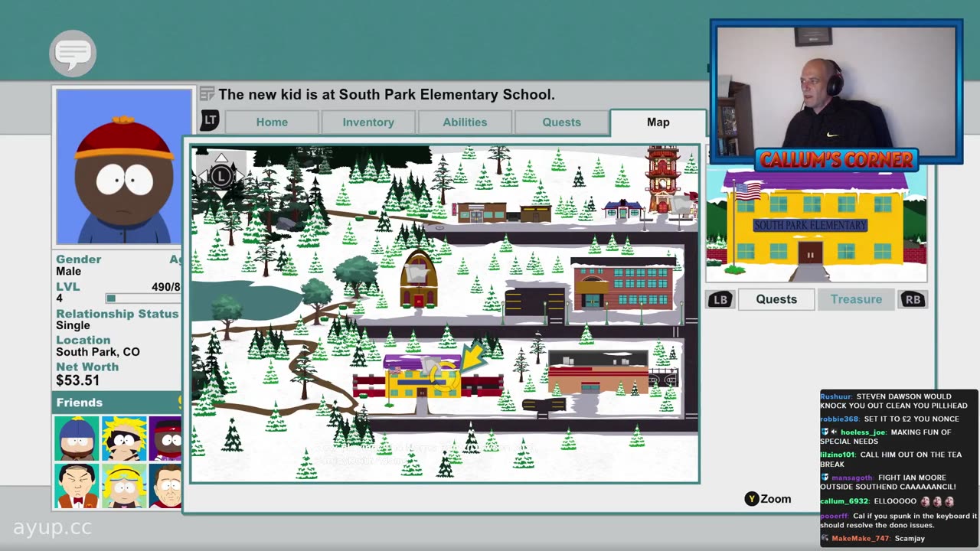The width and height of the screenshot is (980, 551).
Task: Open the speech bubble chat icon
Action: click(x=73, y=54)
